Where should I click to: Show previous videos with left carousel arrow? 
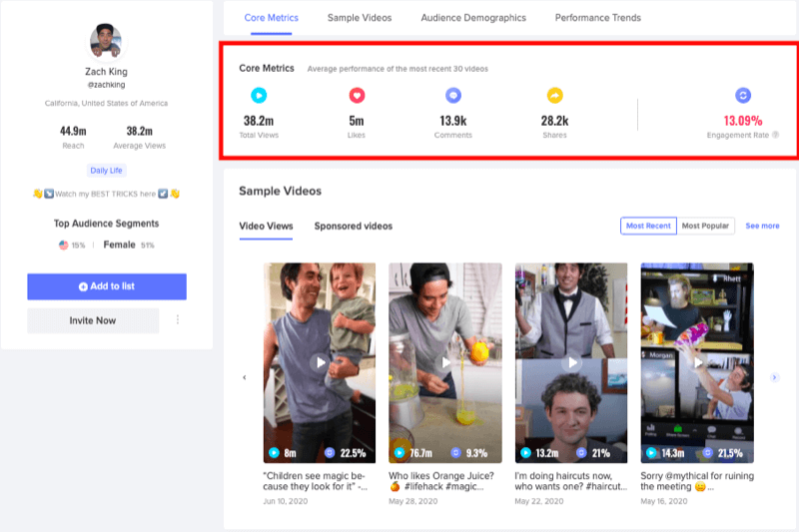point(245,377)
